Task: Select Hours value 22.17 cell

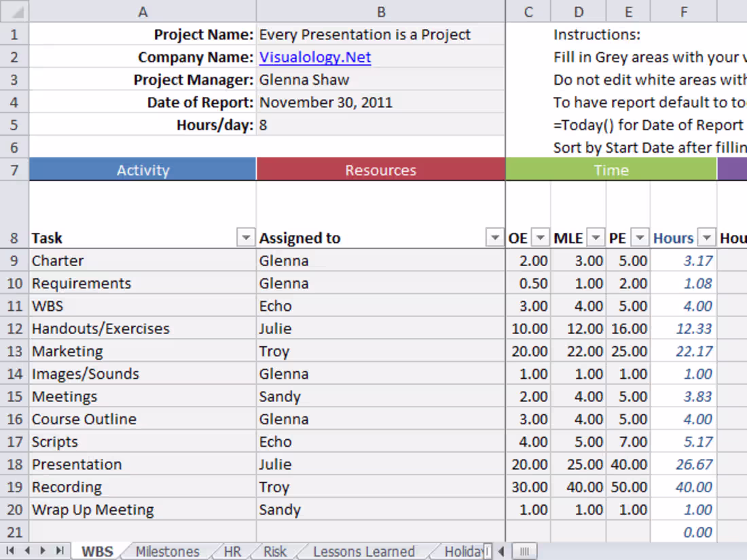Action: [684, 351]
